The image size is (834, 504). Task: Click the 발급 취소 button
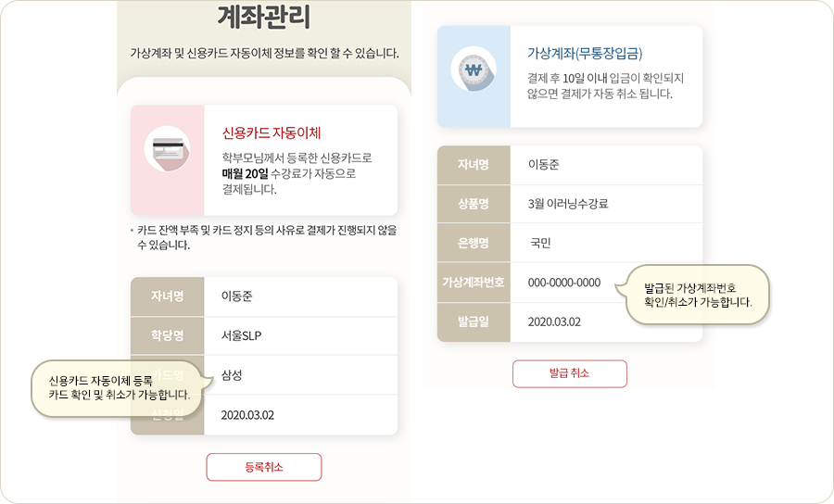pyautogui.click(x=570, y=373)
